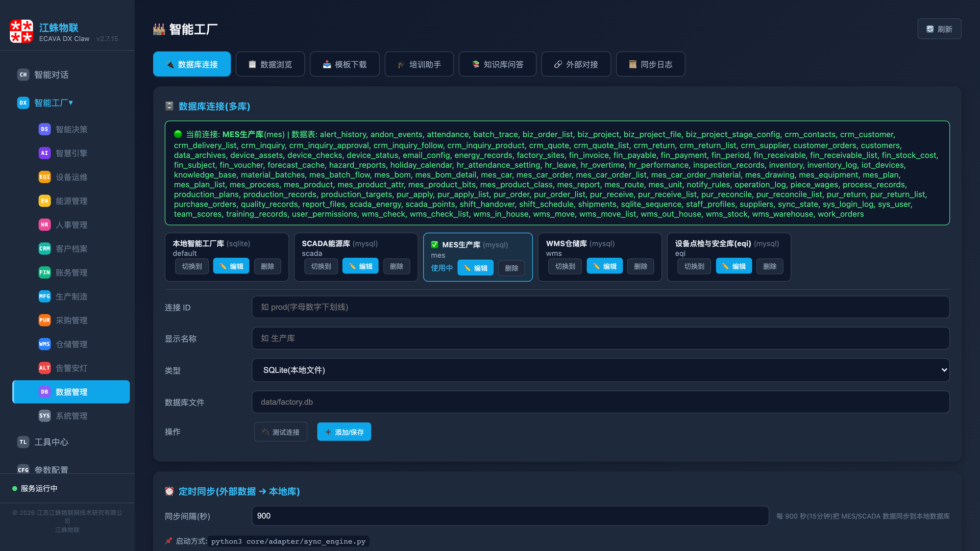Click 切换到 for 本地智能工厂库
Image resolution: width=980 pixels, height=551 pixels.
coord(192,266)
